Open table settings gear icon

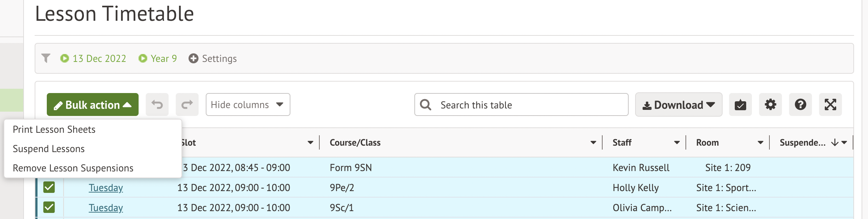770,104
